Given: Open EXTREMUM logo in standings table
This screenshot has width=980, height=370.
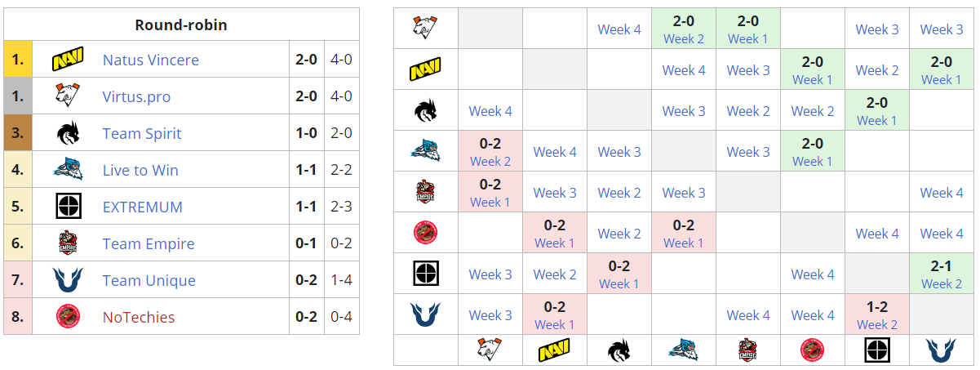Looking at the screenshot, I should click(x=69, y=207).
